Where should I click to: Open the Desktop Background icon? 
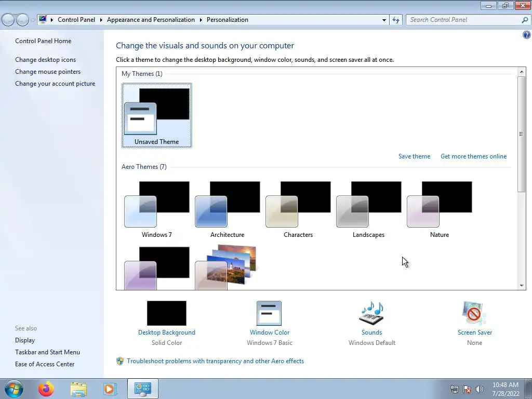167,313
